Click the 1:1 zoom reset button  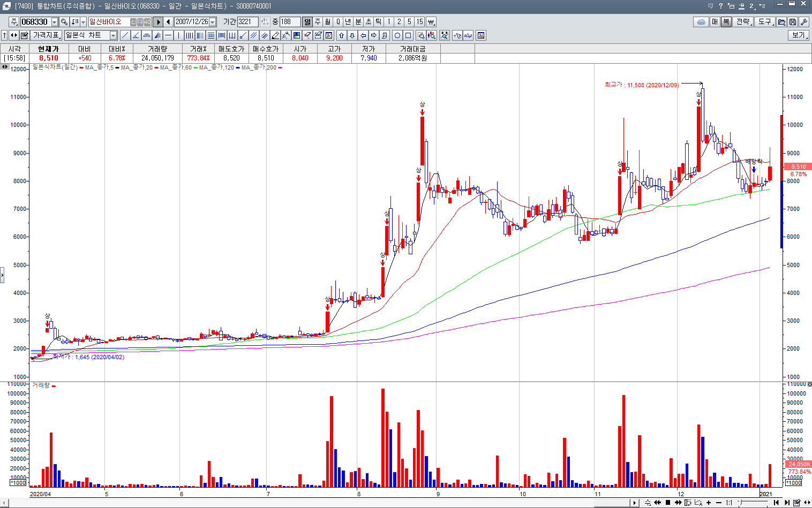[x=729, y=503]
